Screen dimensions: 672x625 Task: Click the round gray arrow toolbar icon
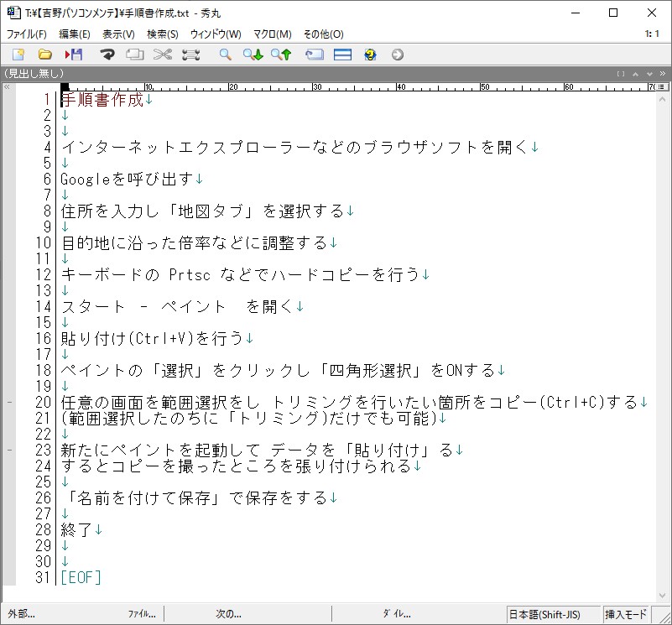point(398,55)
